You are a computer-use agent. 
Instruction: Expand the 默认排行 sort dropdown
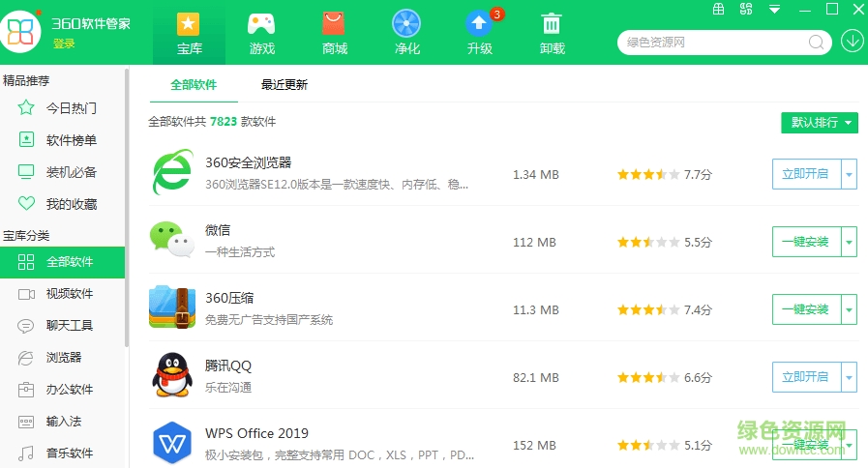click(x=820, y=123)
